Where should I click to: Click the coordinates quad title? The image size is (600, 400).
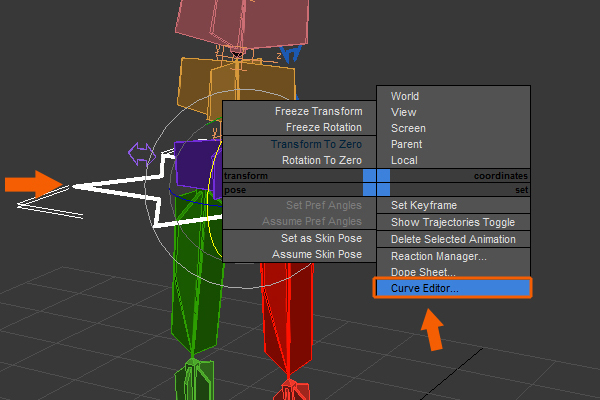pos(501,176)
